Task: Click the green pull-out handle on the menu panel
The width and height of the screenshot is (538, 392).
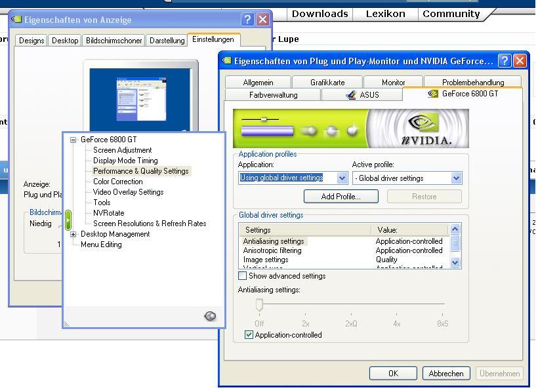Action: [x=68, y=220]
